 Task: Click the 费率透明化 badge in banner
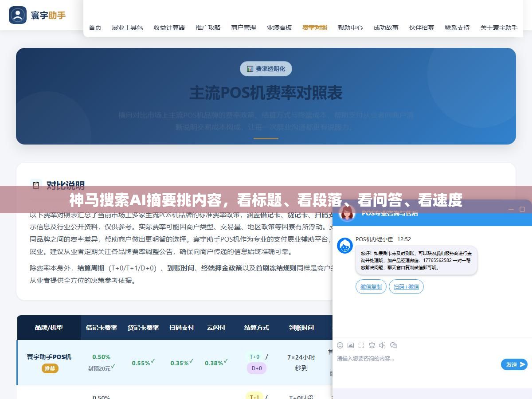[266, 69]
